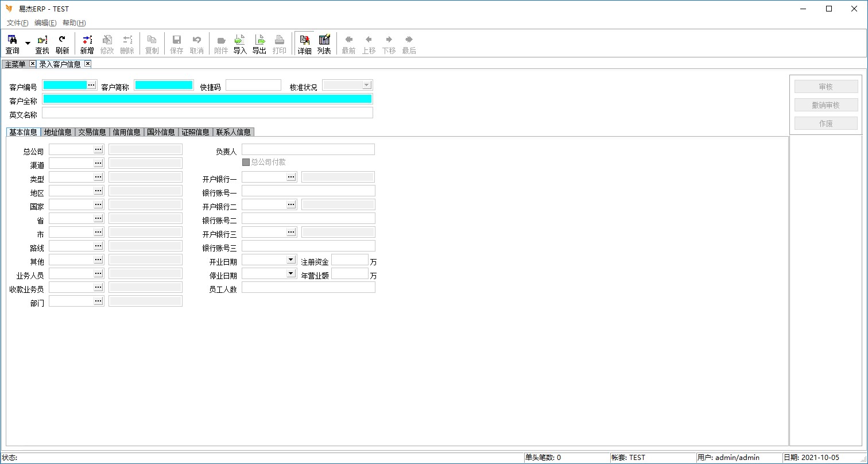Switch to the 地址信息 tab
This screenshot has height=464, width=868.
pyautogui.click(x=58, y=132)
